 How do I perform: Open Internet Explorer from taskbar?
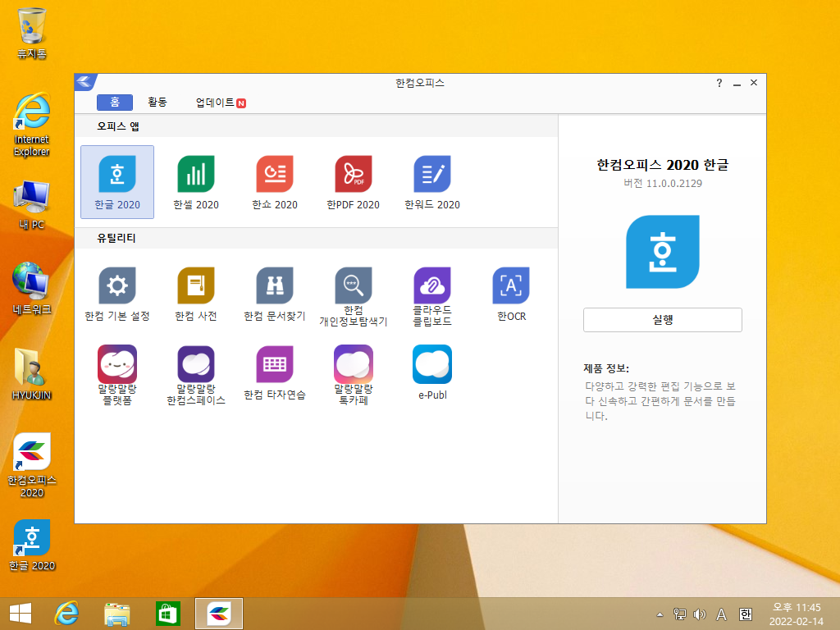click(67, 614)
